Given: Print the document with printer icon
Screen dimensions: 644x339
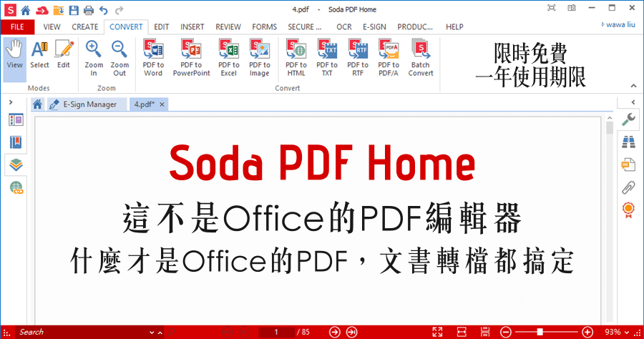Looking at the screenshot, I should tap(88, 10).
